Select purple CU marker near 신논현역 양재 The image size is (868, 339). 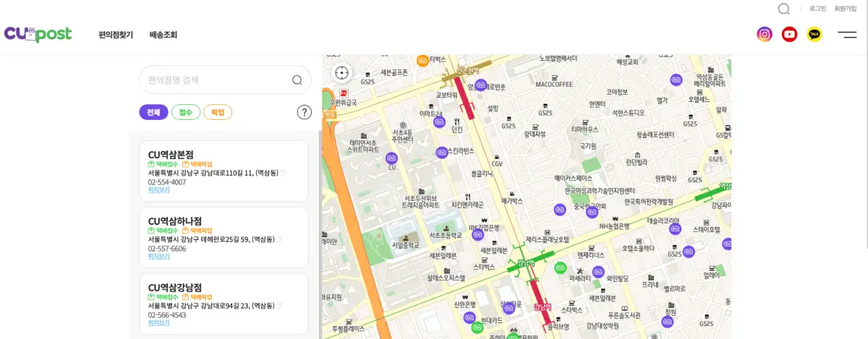(480, 86)
